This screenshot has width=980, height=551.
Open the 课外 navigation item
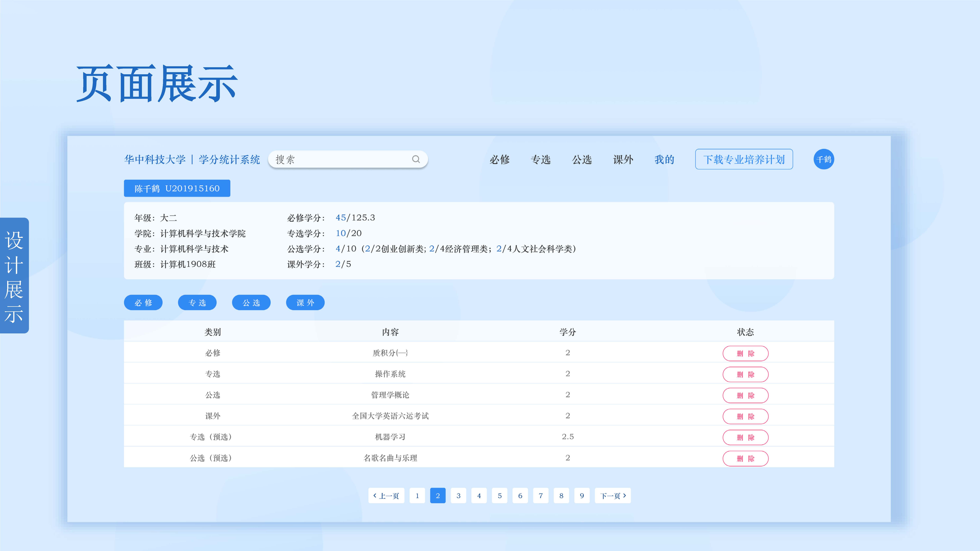coord(623,160)
